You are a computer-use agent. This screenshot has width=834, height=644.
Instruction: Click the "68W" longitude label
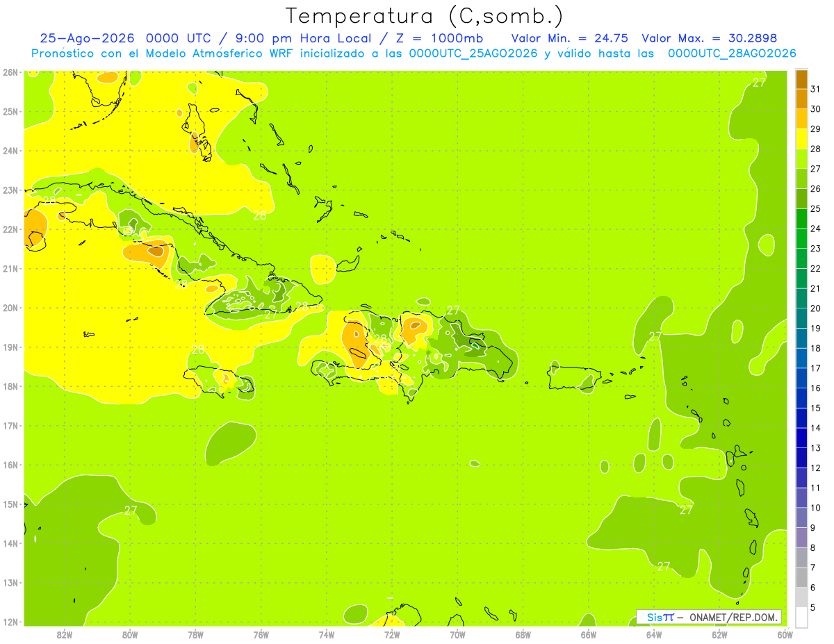click(523, 634)
